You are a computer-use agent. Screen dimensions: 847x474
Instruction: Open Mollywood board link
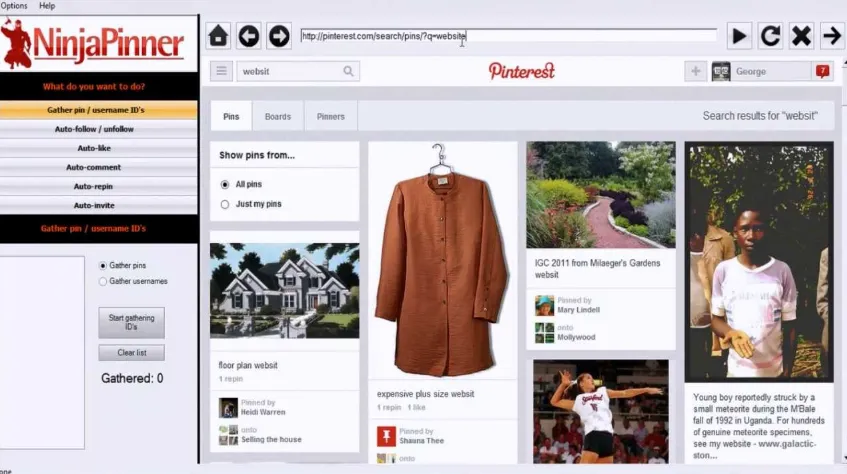(576, 337)
